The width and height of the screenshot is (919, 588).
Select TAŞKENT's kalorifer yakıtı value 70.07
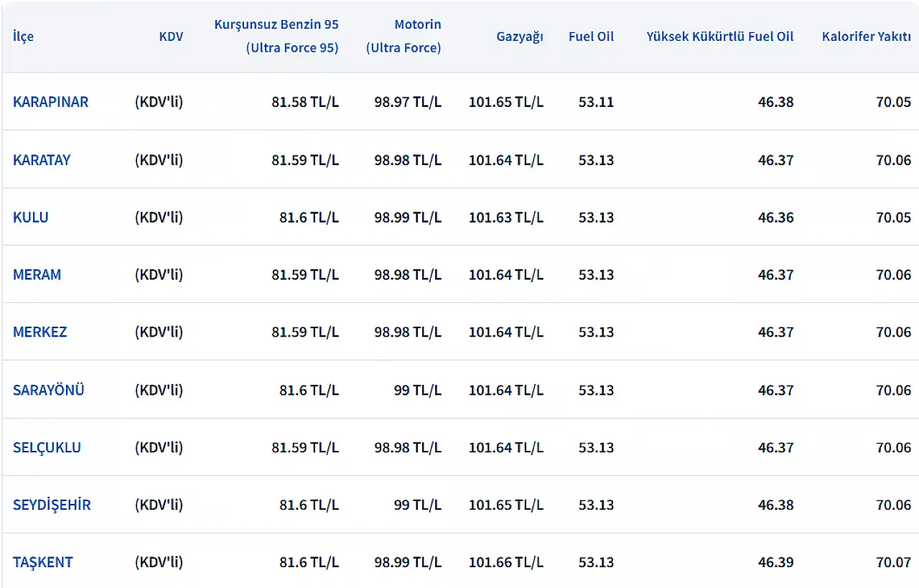pos(893,563)
